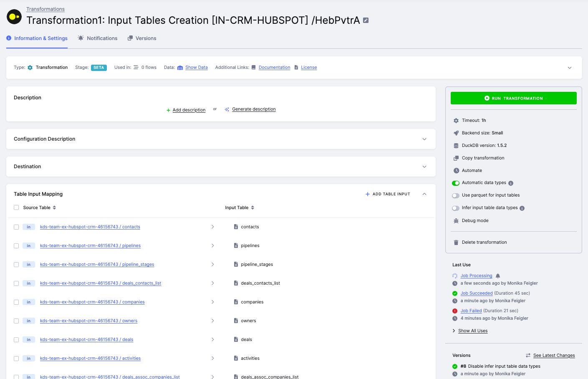This screenshot has width=588, height=379.
Task: Expand the deals mapping row chevron
Action: [x=212, y=340]
